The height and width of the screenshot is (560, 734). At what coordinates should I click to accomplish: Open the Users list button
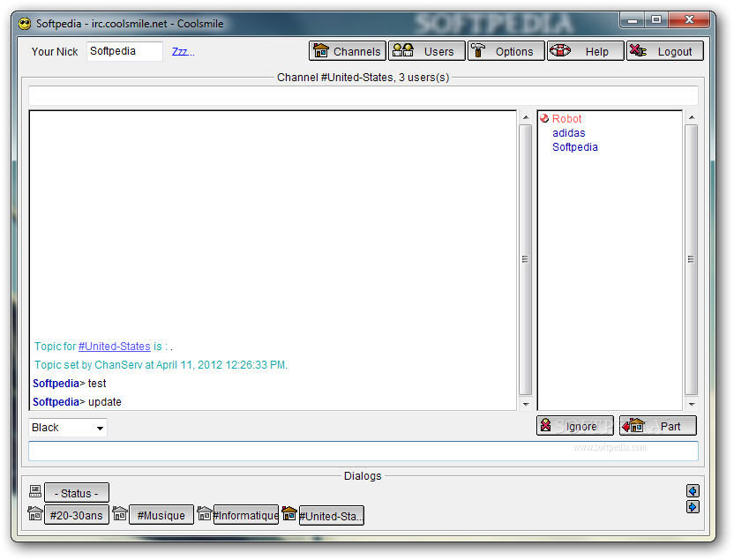426,51
